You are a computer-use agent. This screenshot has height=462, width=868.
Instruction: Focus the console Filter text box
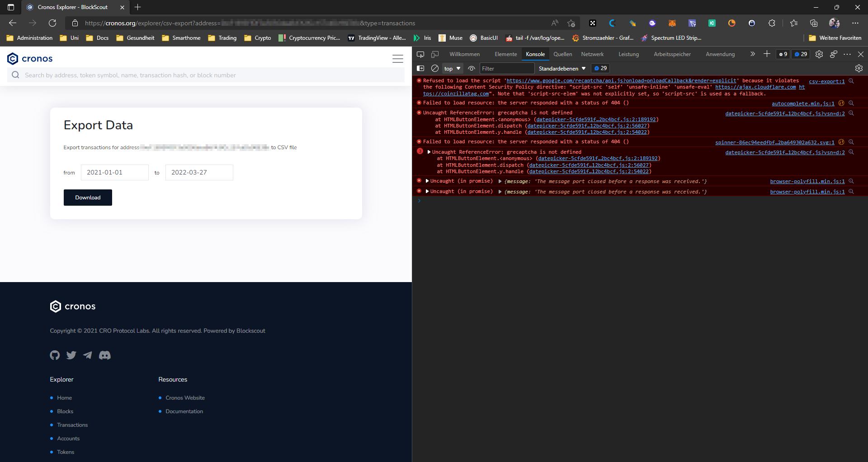[x=507, y=68]
